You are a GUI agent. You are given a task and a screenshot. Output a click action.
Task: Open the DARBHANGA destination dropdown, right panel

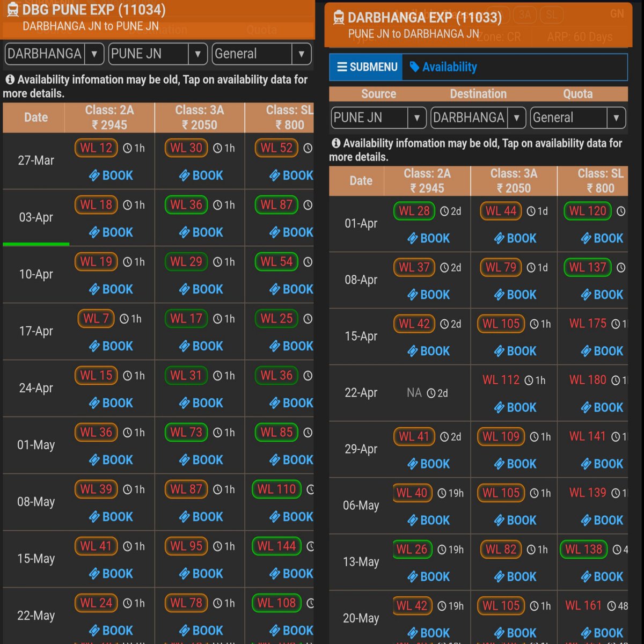coord(478,118)
